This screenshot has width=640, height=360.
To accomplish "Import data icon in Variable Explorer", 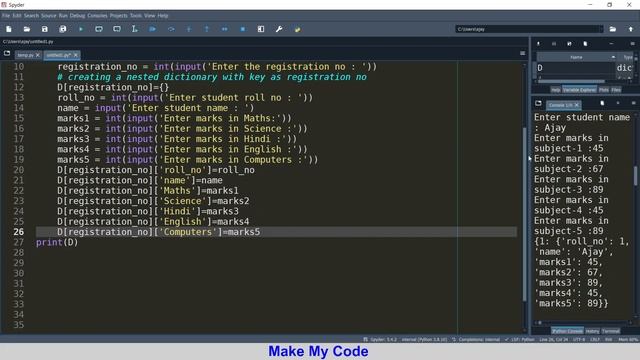I will (538, 44).
